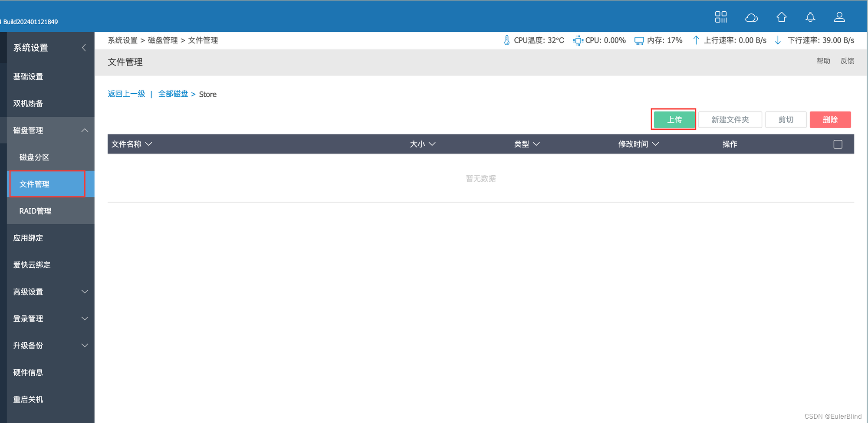The height and width of the screenshot is (423, 868).
Task: Sort by 修改时间 column arrow
Action: click(x=655, y=144)
